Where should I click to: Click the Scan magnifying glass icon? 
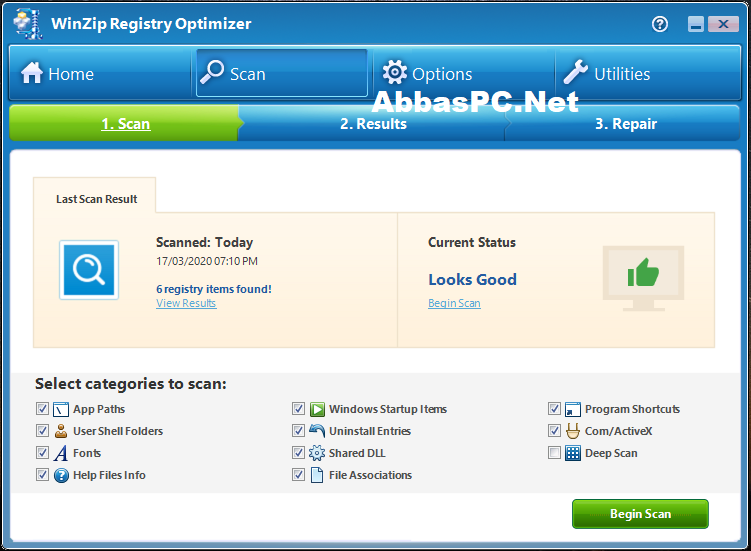(212, 72)
